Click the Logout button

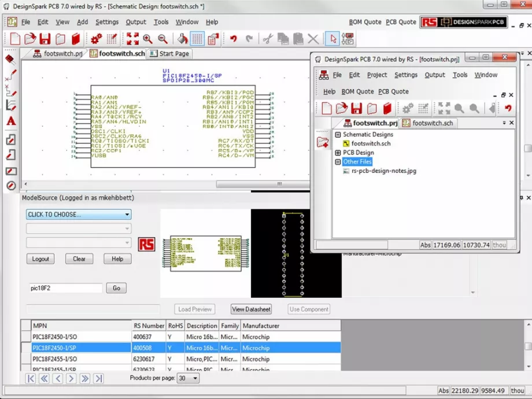pos(40,259)
